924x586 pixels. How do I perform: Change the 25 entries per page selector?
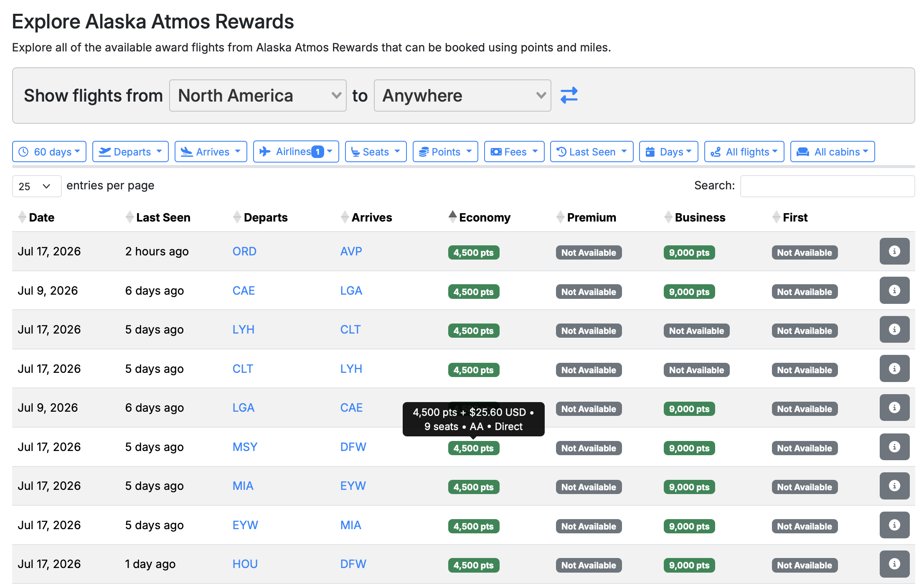point(37,186)
